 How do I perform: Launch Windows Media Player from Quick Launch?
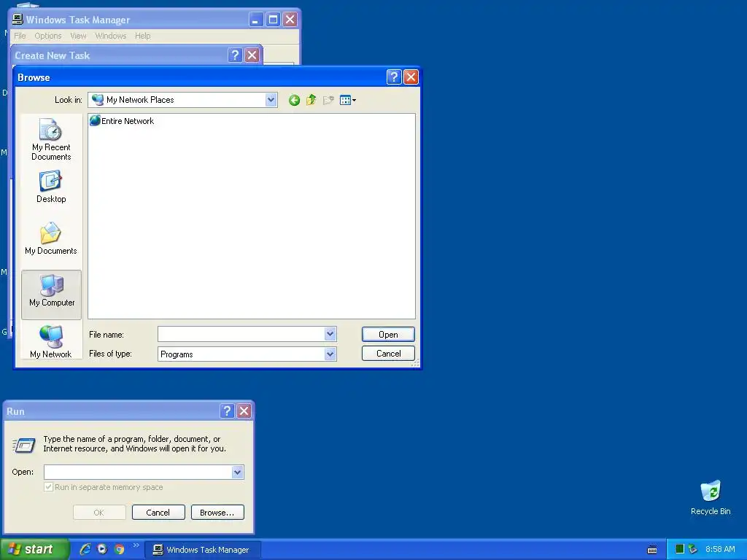(102, 549)
